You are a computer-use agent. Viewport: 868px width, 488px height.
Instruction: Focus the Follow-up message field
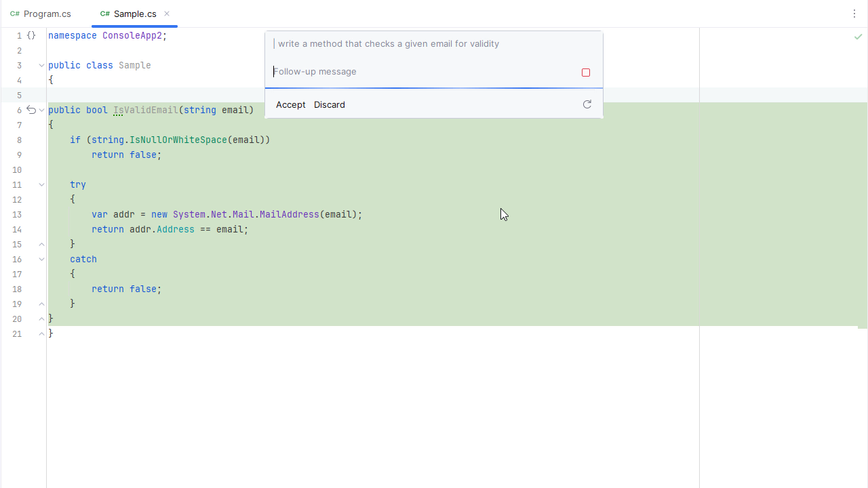420,72
